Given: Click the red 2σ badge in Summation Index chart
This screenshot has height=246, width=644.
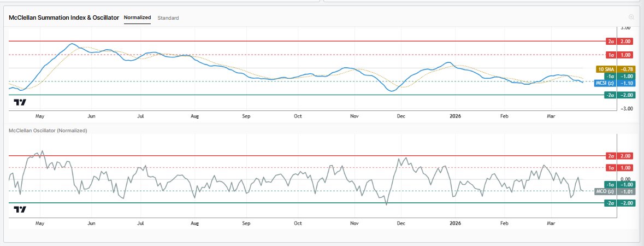Looking at the screenshot, I should pos(610,42).
